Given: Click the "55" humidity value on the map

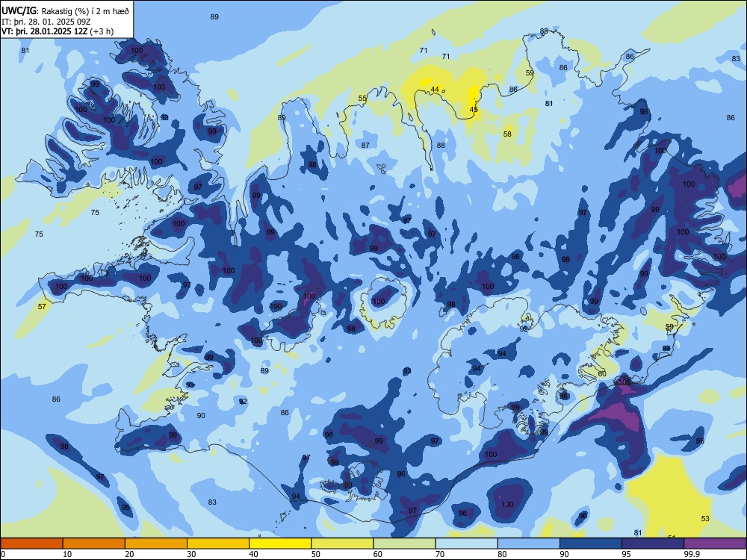Looking at the screenshot, I should [x=362, y=99].
